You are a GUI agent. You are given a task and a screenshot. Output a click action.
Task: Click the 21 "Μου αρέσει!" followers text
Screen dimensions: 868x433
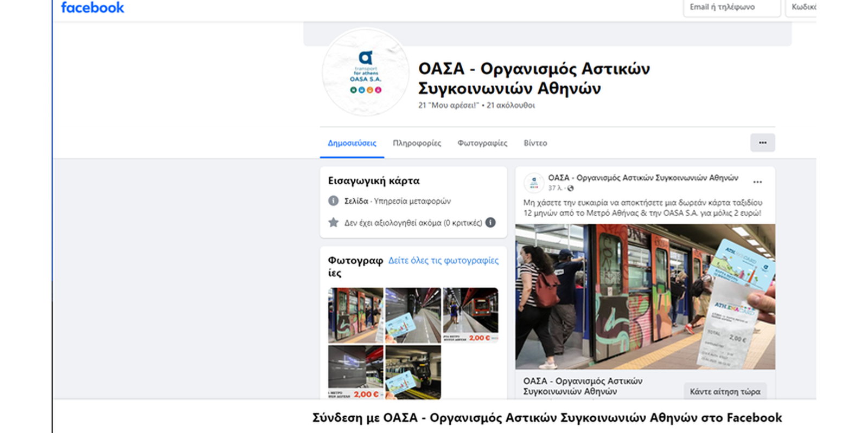476,105
